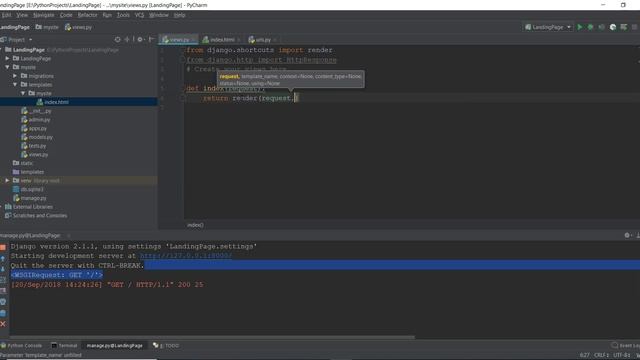Place the cursor after 'request,' in the render call

(x=296, y=98)
